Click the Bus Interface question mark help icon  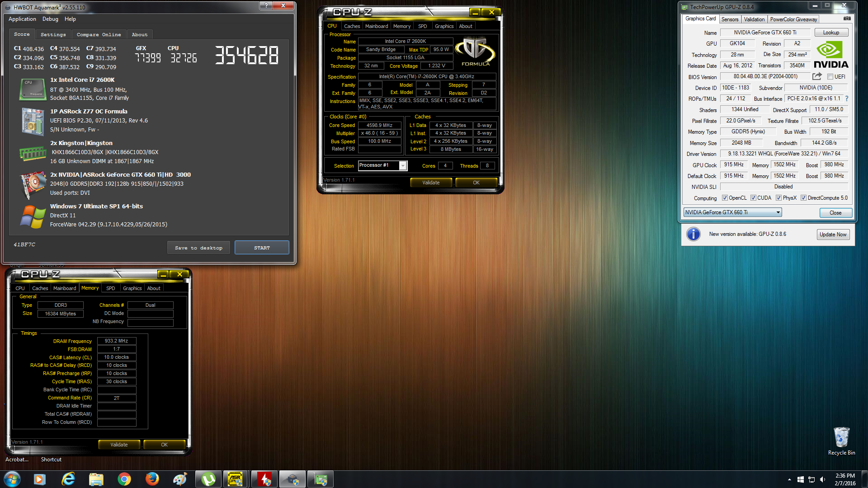pos(846,99)
